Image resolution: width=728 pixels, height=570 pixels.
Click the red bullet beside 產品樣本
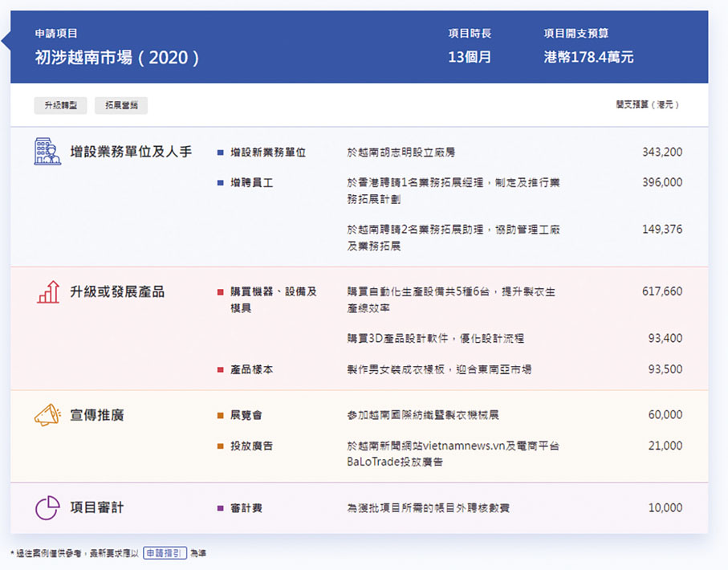[221, 370]
